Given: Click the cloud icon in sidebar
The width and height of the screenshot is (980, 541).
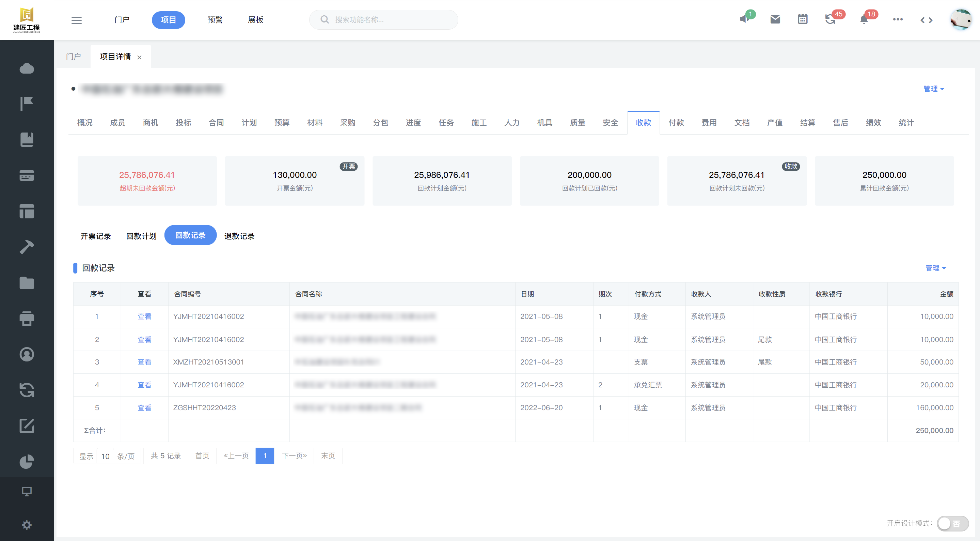Looking at the screenshot, I should click(27, 68).
